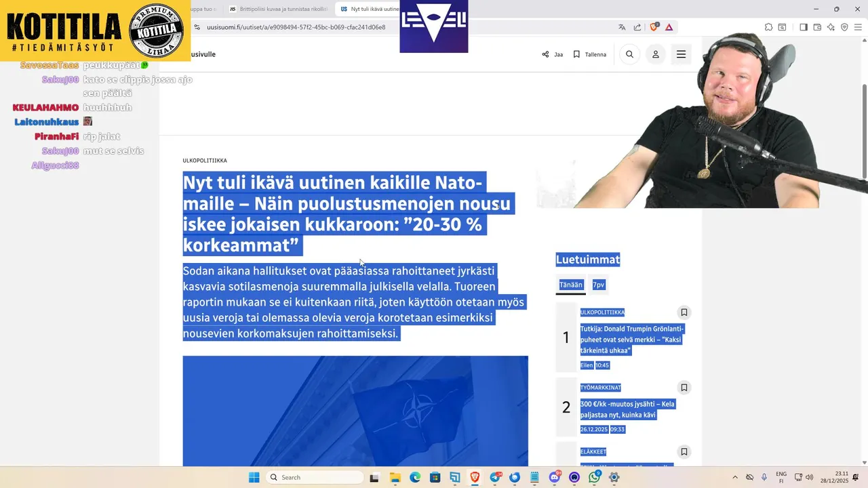
Task: Open Telegram from the taskbar
Action: (x=495, y=477)
